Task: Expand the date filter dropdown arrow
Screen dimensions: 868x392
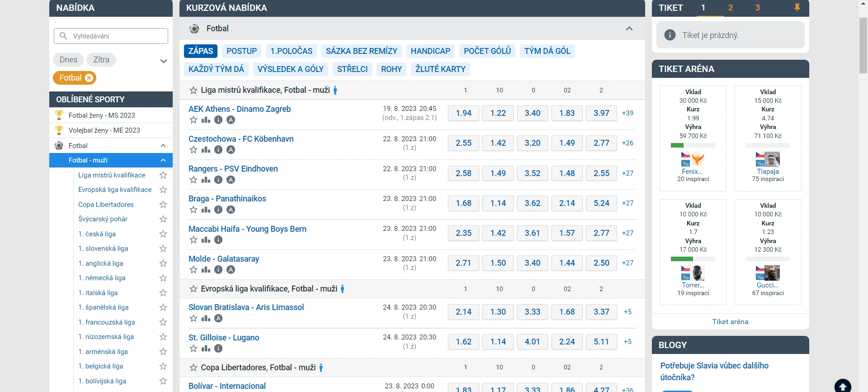Action: (x=163, y=61)
